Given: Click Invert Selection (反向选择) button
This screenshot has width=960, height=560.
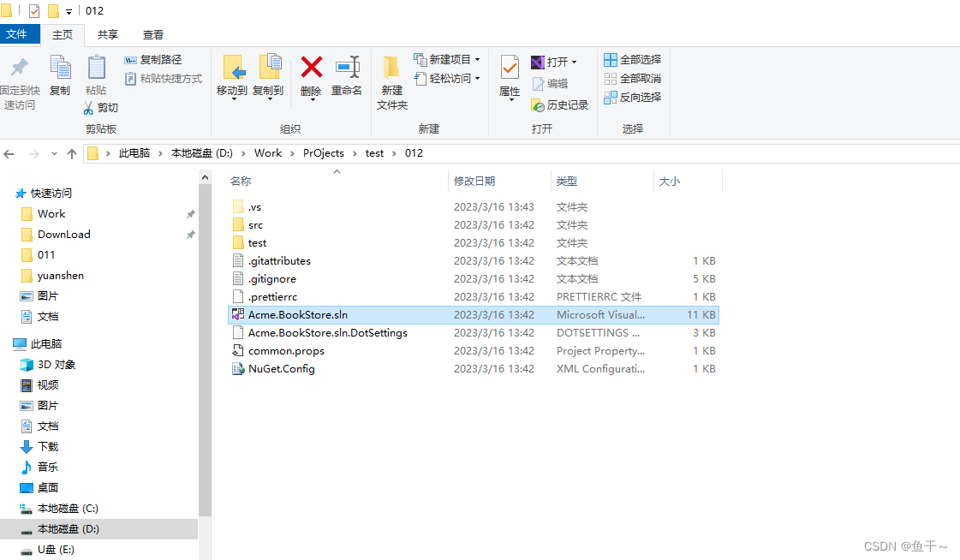Looking at the screenshot, I should click(x=633, y=98).
